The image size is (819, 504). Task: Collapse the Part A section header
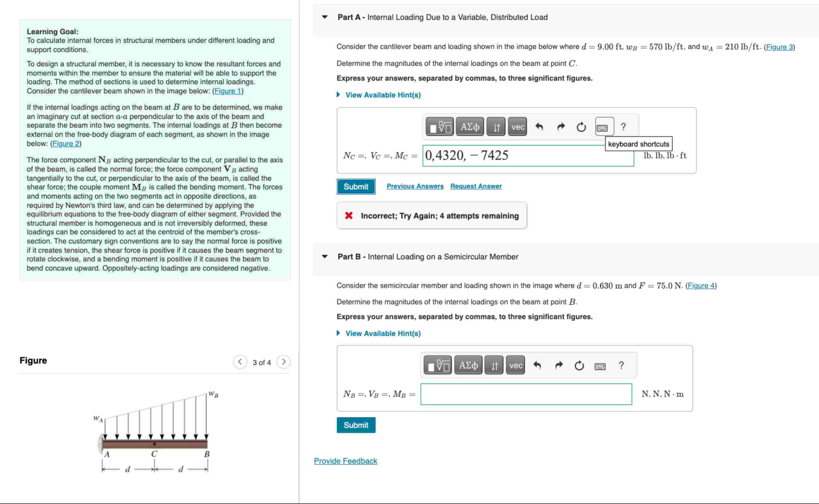tap(325, 17)
